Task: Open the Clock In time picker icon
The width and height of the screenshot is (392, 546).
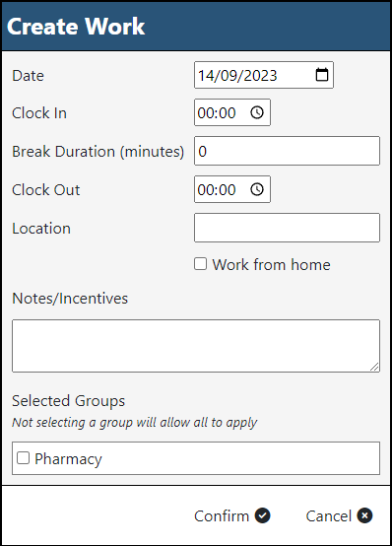Action: 257,112
